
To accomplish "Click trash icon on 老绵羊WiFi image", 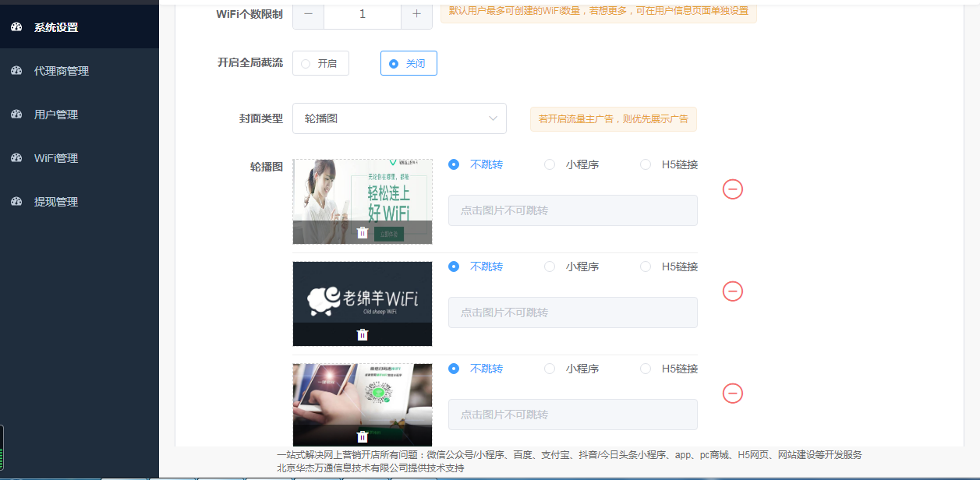I will [363, 334].
